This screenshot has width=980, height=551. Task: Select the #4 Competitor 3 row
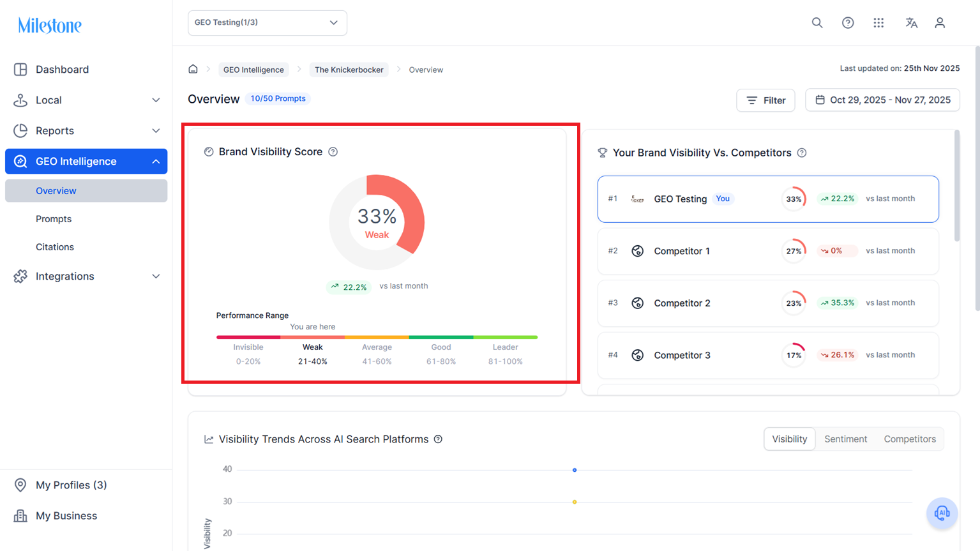pyautogui.click(x=768, y=355)
